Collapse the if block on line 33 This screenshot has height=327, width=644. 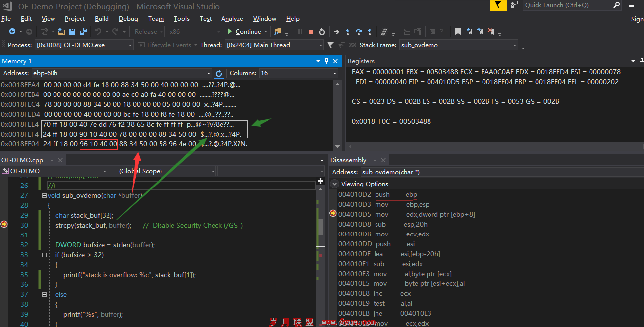[x=44, y=255]
